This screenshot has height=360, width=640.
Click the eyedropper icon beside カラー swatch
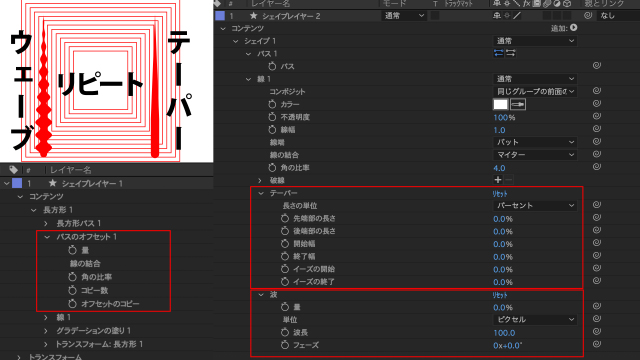tap(518, 104)
